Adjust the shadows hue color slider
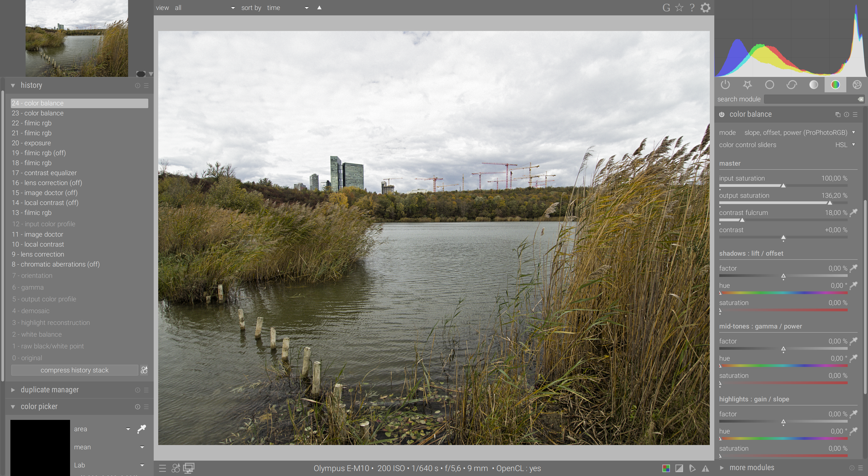868x476 pixels. click(x=783, y=293)
